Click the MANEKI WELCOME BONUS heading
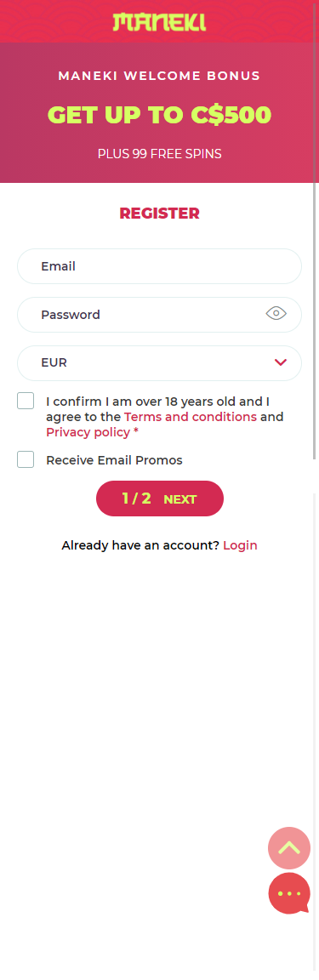319x980 pixels. (x=160, y=77)
